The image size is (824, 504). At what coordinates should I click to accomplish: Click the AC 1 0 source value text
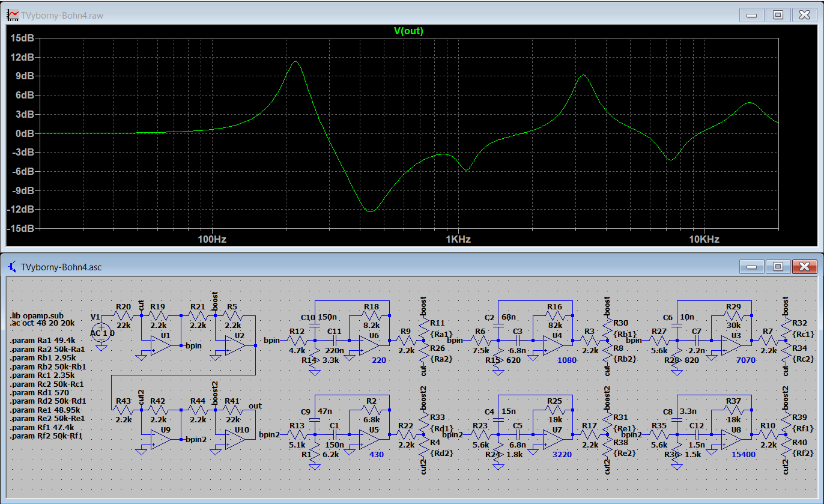pyautogui.click(x=103, y=333)
